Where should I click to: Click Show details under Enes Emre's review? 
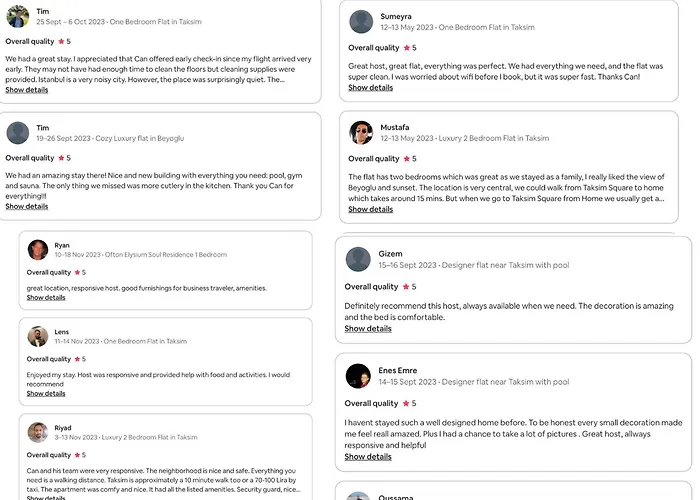(x=368, y=456)
